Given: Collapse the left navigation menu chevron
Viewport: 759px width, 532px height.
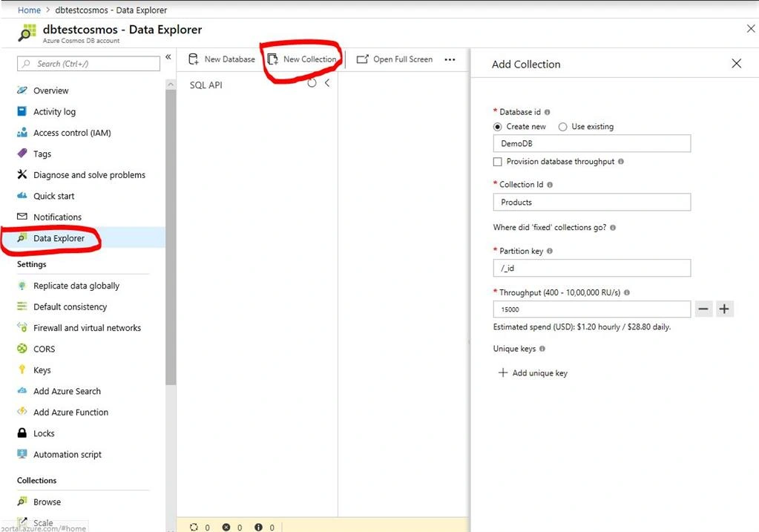Looking at the screenshot, I should tap(168, 56).
